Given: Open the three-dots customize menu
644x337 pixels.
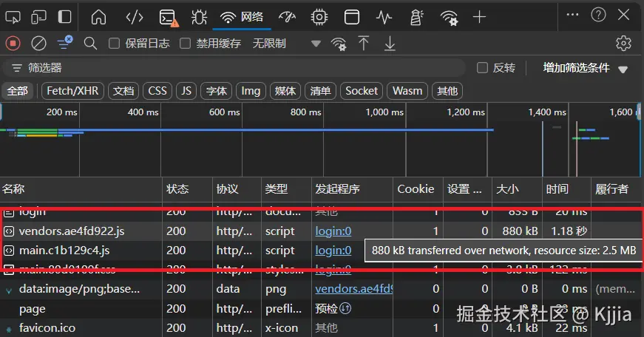Looking at the screenshot, I should point(572,15).
